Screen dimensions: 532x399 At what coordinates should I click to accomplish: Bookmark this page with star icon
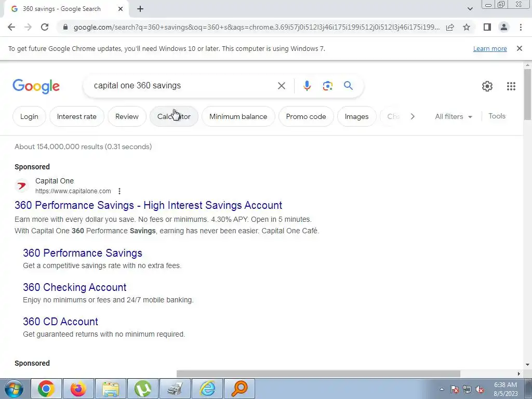click(x=467, y=27)
